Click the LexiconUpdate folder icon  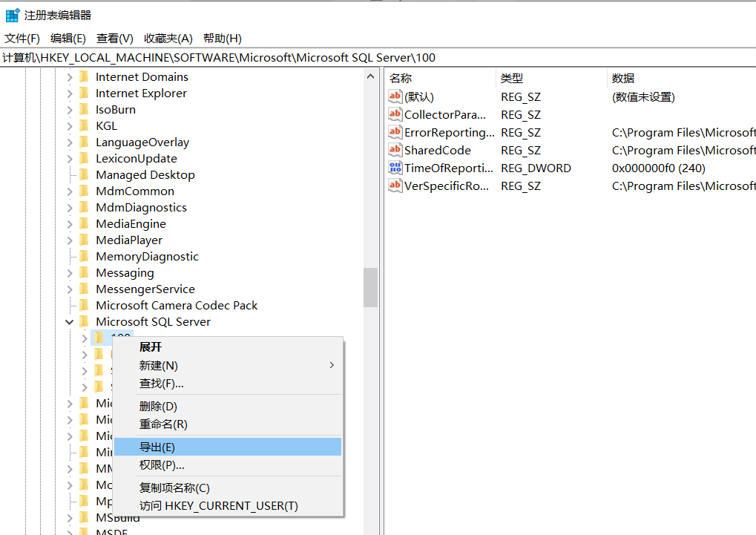pyautogui.click(x=84, y=158)
